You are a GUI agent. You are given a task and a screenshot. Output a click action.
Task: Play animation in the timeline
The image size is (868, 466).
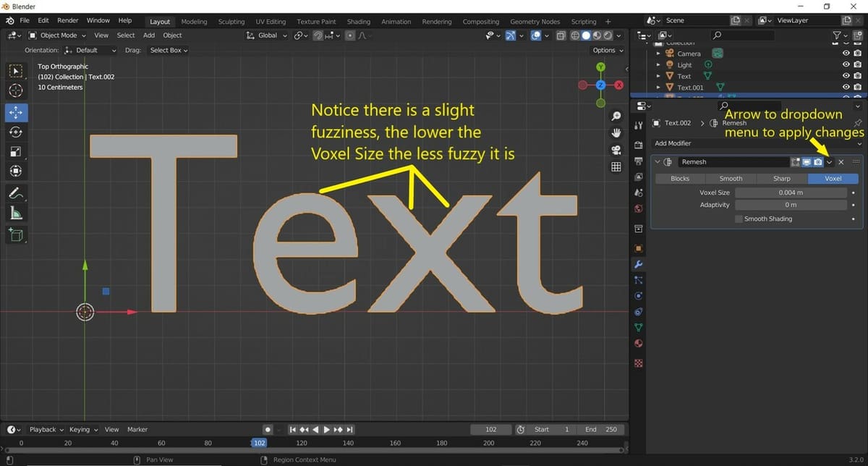pyautogui.click(x=327, y=429)
